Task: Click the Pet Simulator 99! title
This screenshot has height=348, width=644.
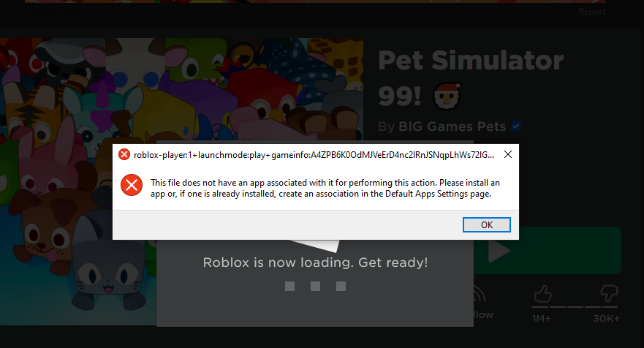Action: (x=471, y=78)
